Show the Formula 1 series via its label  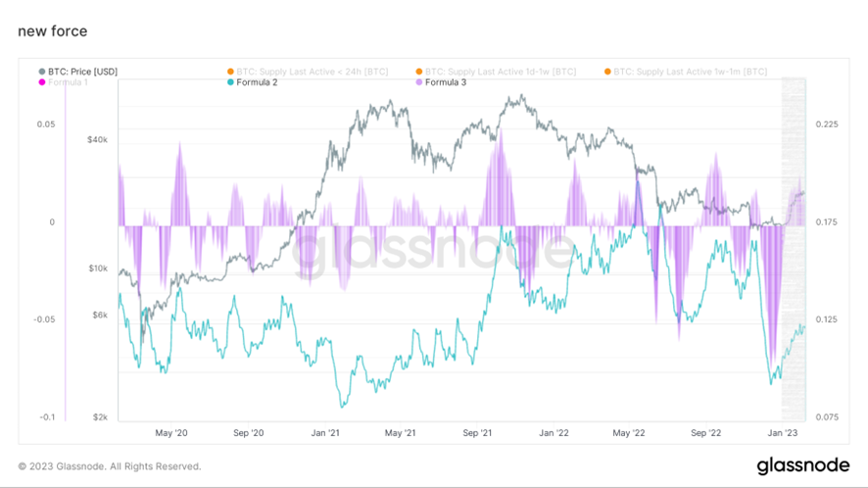click(68, 82)
